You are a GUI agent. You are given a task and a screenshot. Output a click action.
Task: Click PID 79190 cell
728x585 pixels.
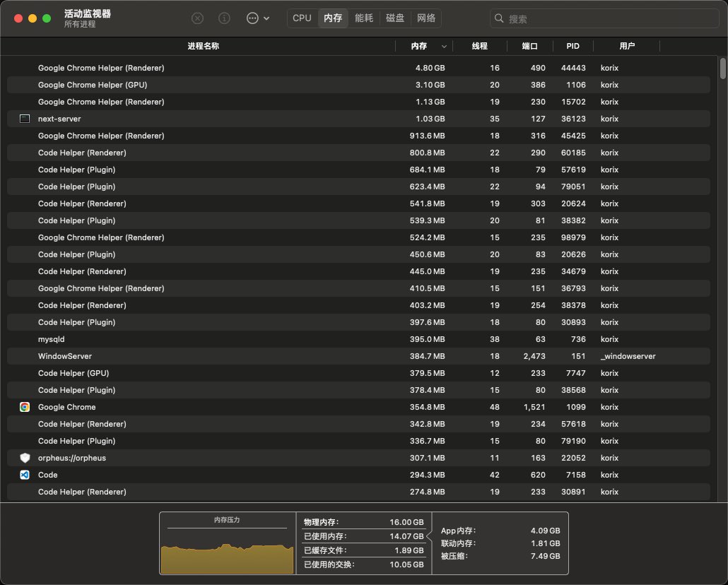573,441
